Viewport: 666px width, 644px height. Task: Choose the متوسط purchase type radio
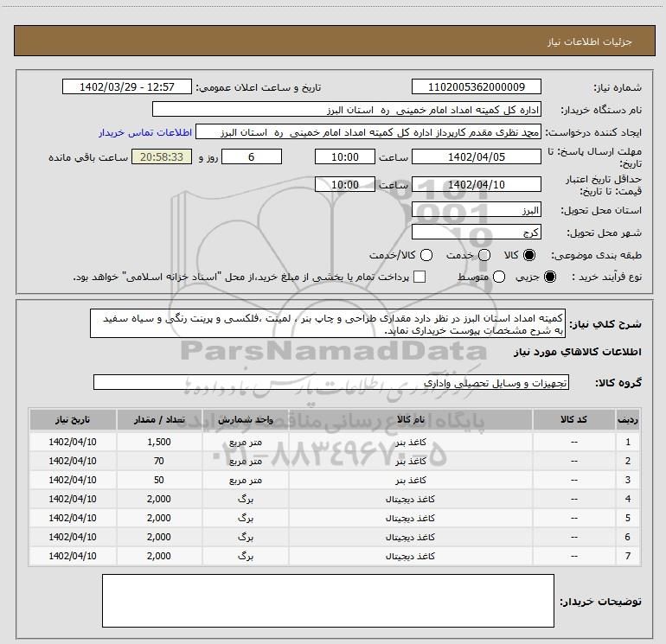click(499, 277)
